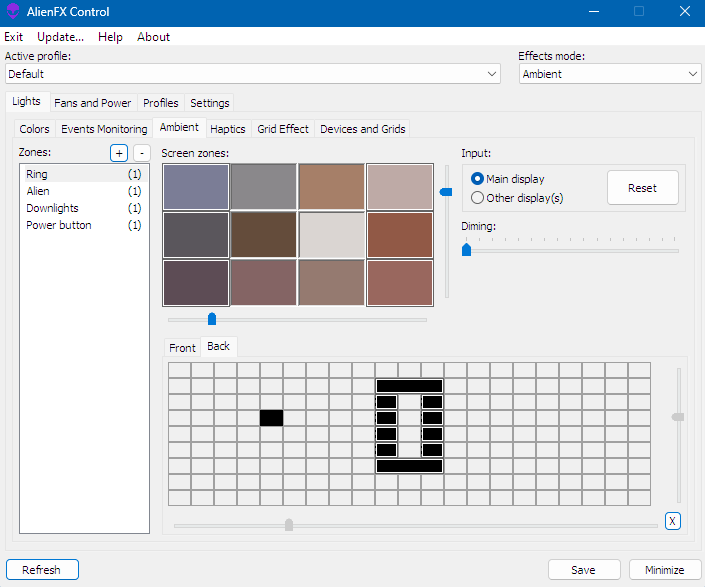The height and width of the screenshot is (587, 705).
Task: Open the Update... menu item
Action: click(60, 37)
